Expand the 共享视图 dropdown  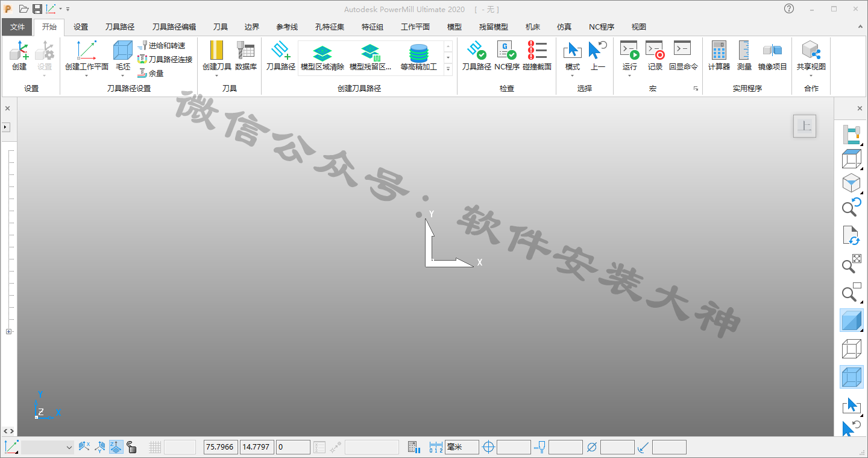click(x=811, y=75)
